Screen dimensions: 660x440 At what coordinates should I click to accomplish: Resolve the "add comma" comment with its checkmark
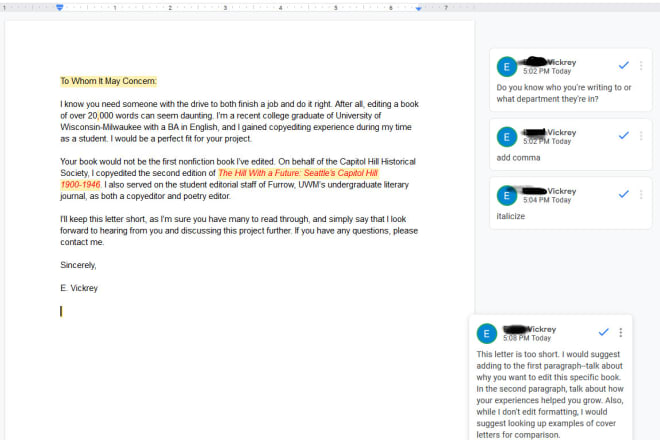(623, 135)
